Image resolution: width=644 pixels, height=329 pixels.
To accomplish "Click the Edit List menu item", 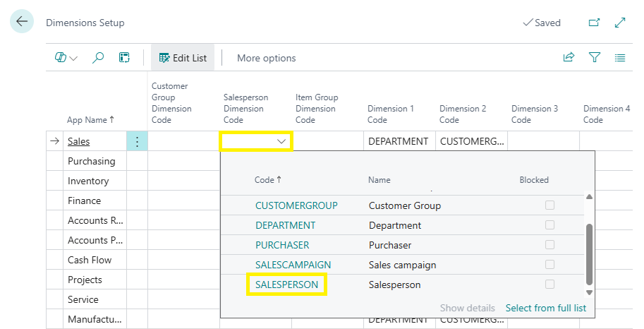I will 183,58.
